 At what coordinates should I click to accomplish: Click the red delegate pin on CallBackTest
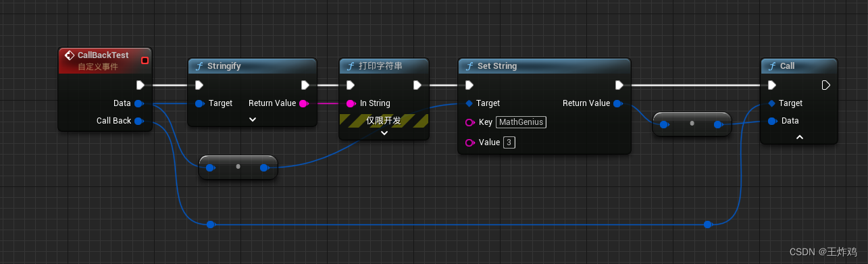[144, 60]
